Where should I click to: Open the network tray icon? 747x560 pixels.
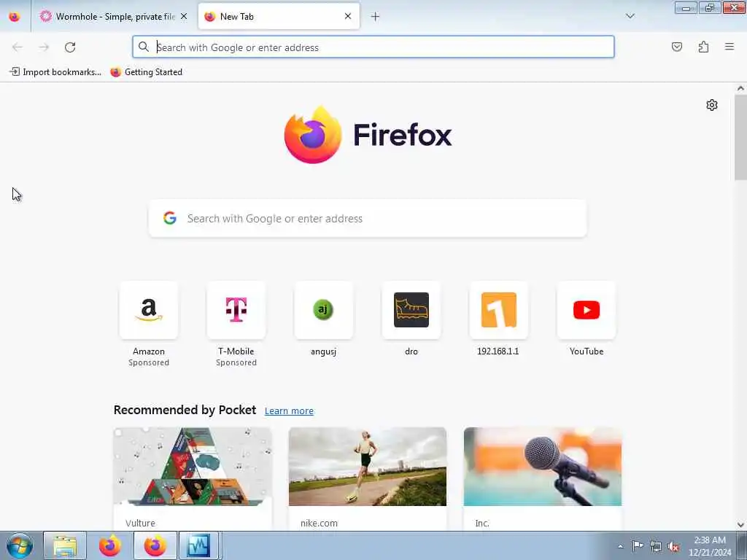click(x=656, y=547)
